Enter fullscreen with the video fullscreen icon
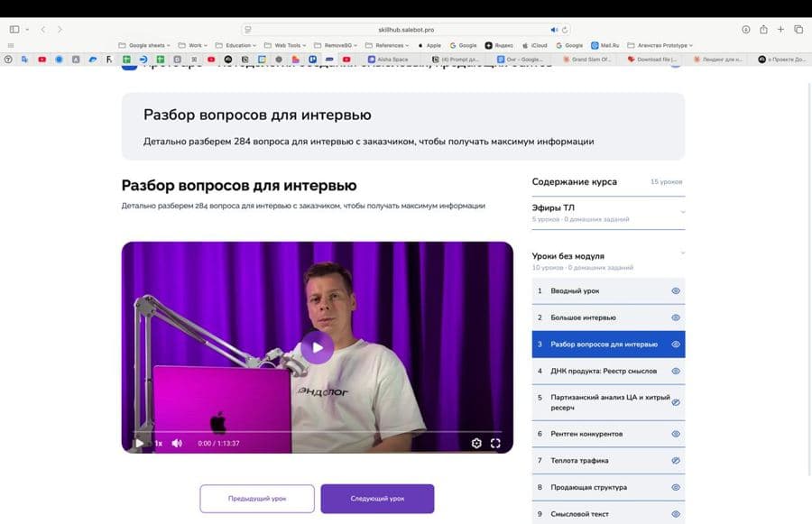 point(495,443)
